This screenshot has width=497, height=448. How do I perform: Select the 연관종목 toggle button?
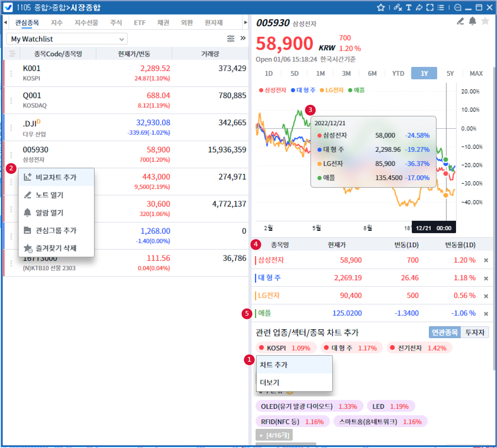(445, 332)
